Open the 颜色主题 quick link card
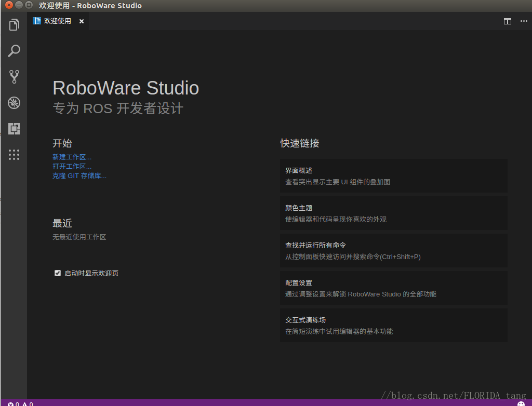Image resolution: width=532 pixels, height=406 pixels. pyautogui.click(x=394, y=213)
